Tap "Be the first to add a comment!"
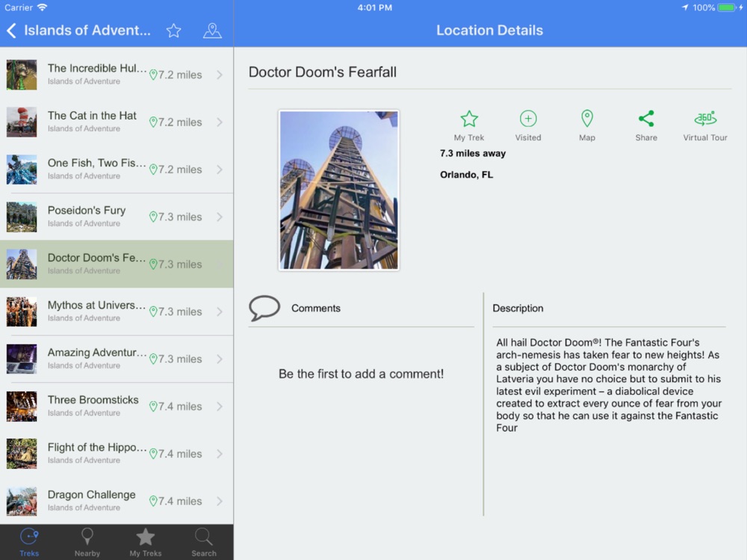Image resolution: width=747 pixels, height=560 pixels. click(361, 374)
